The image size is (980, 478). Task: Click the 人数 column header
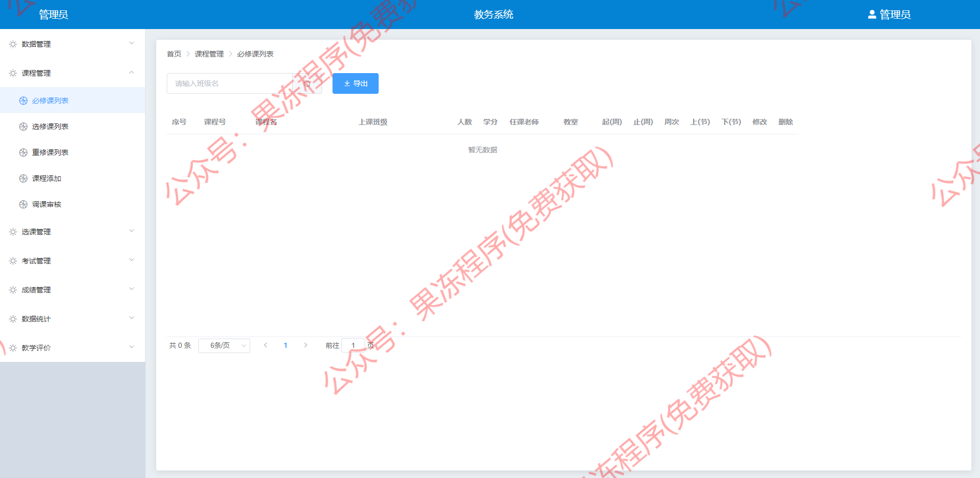coord(465,122)
